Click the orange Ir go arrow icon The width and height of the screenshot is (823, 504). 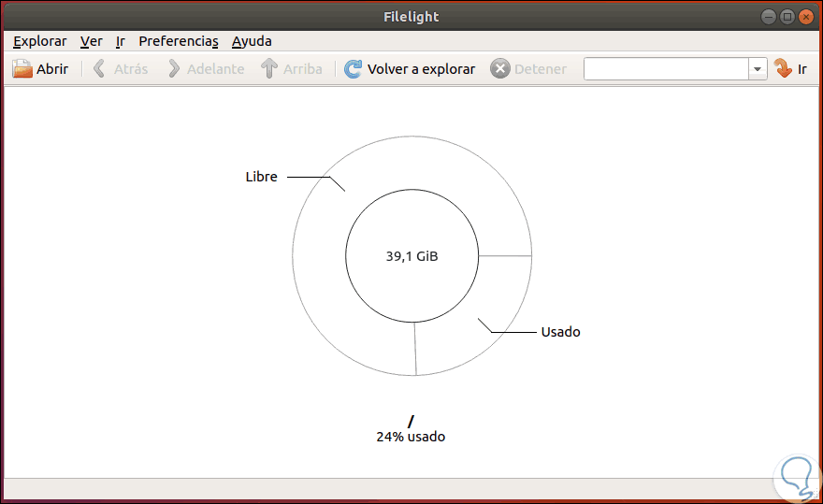tap(783, 69)
